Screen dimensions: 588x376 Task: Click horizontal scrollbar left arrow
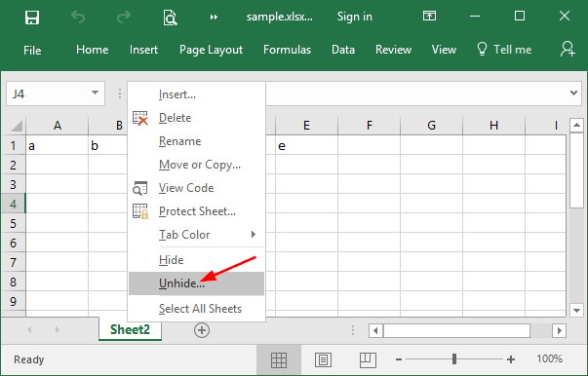click(376, 330)
